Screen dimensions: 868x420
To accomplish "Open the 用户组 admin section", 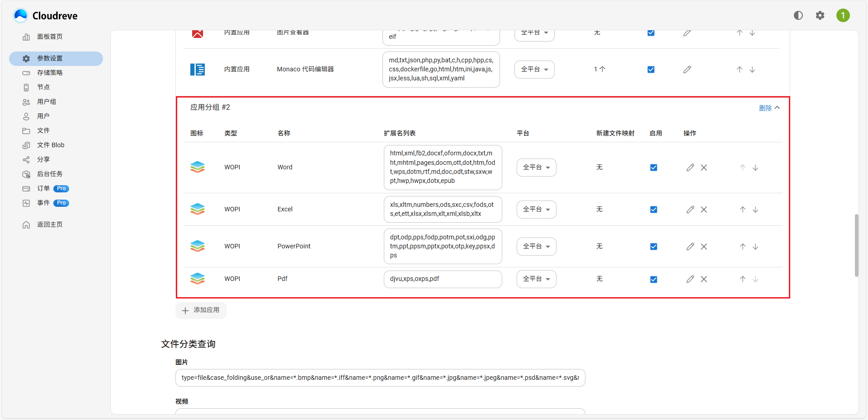I will (47, 102).
